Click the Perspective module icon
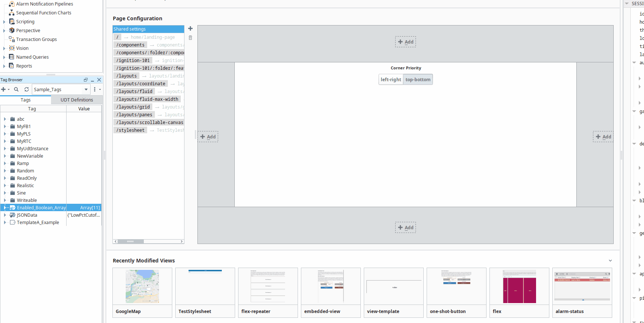The image size is (644, 323). pos(12,31)
